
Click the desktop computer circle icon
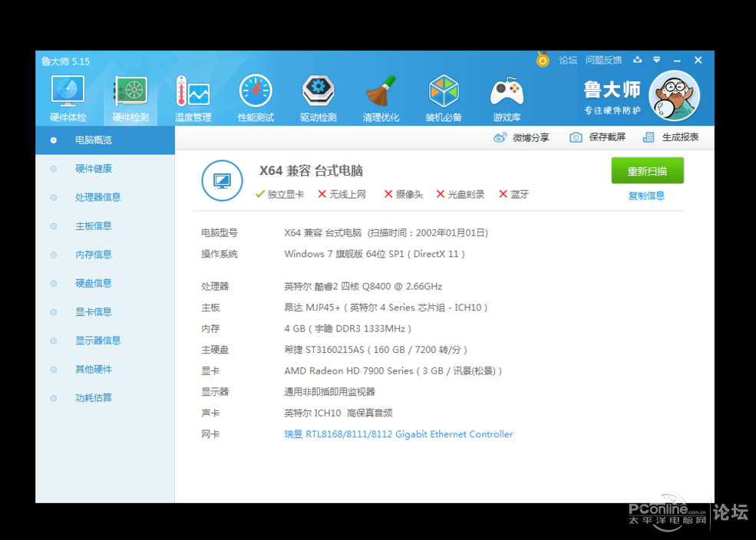coord(222,181)
